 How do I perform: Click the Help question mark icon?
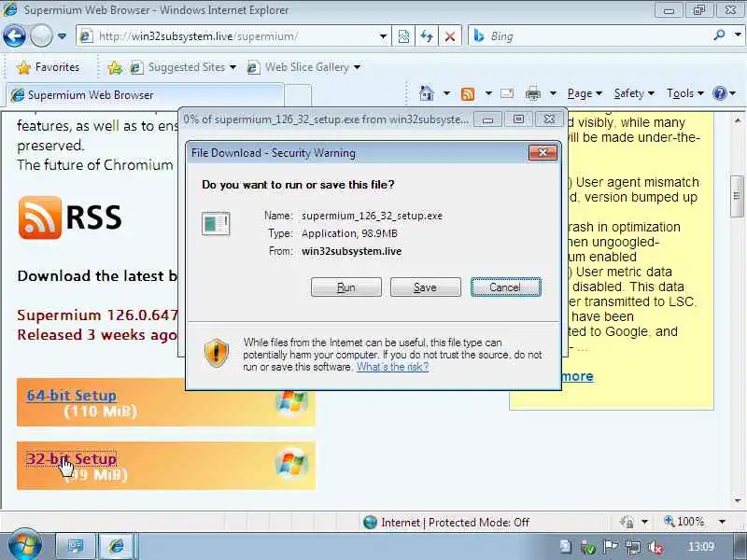tap(719, 93)
